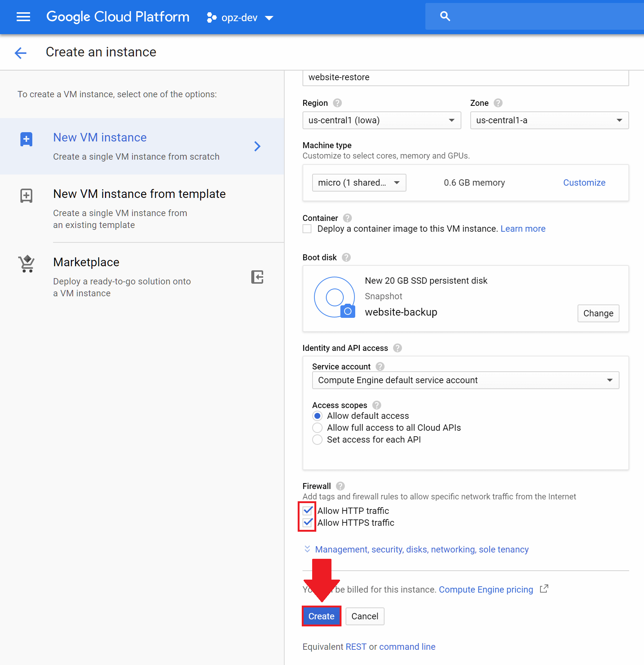Image resolution: width=644 pixels, height=665 pixels.
Task: Open the micro machine type dropdown
Action: pos(359,183)
